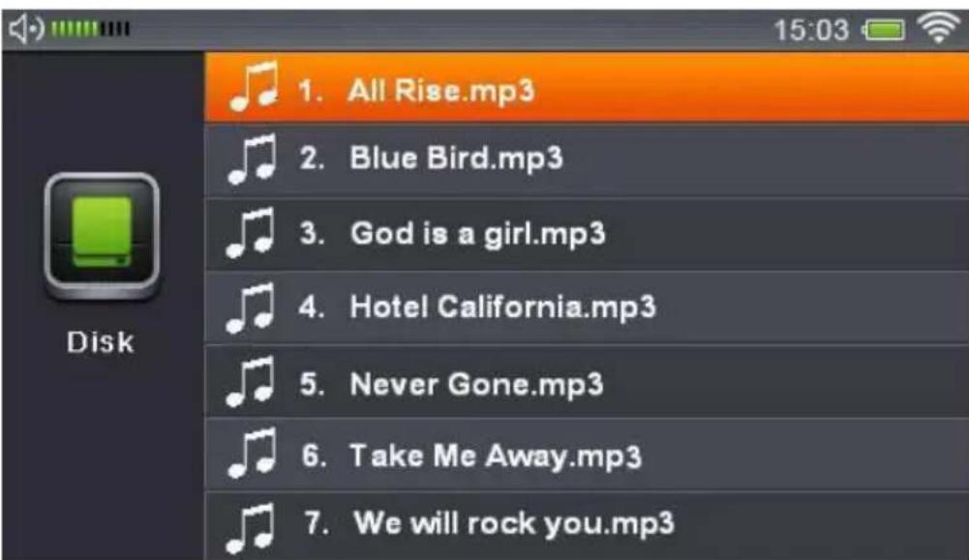Image resolution: width=969 pixels, height=560 pixels.
Task: Set volume using the green level bars
Action: pyautogui.click(x=90, y=28)
